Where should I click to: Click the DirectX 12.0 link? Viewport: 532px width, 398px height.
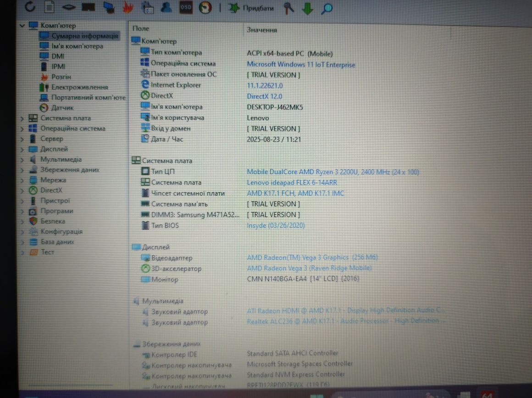pyautogui.click(x=264, y=96)
